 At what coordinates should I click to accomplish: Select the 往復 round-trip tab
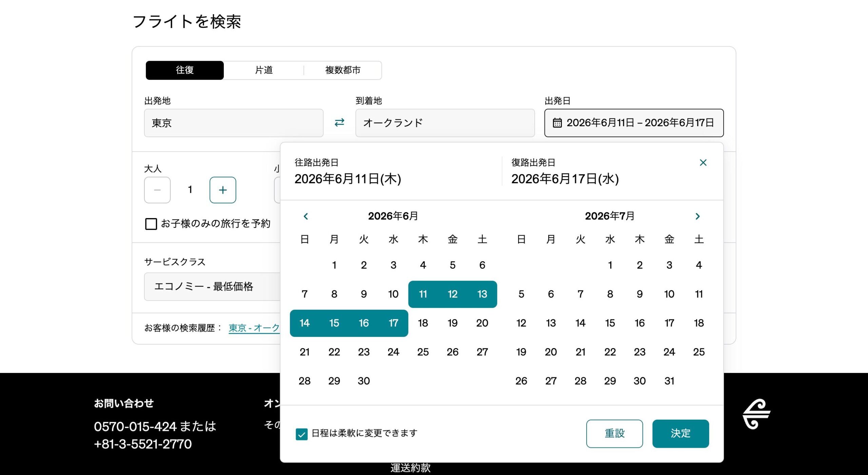click(185, 70)
